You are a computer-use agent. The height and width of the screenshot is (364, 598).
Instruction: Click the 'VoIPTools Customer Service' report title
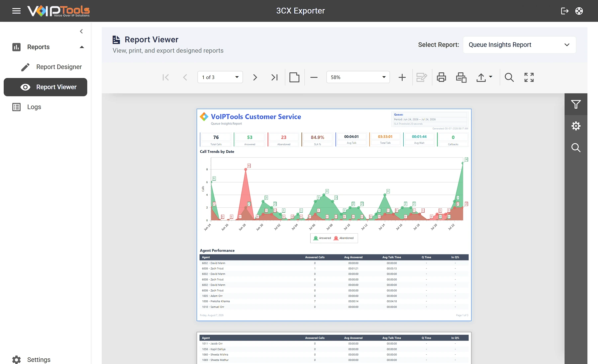click(x=256, y=117)
